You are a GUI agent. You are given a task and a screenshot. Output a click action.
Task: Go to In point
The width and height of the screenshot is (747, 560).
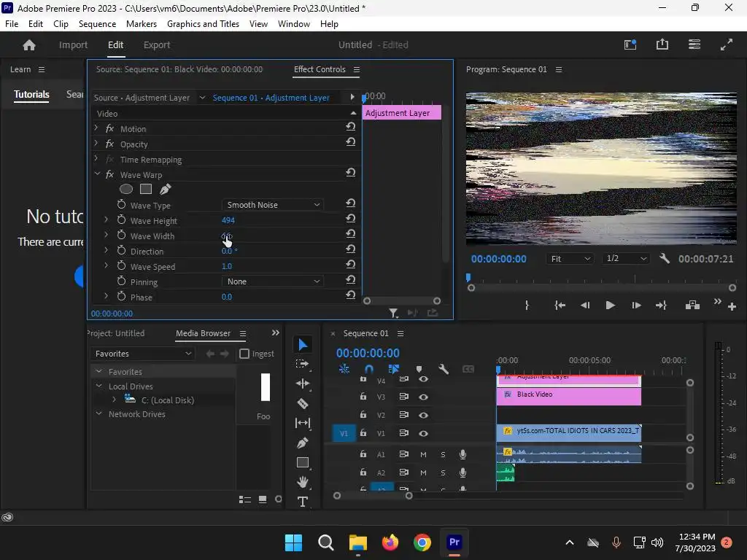(560, 306)
